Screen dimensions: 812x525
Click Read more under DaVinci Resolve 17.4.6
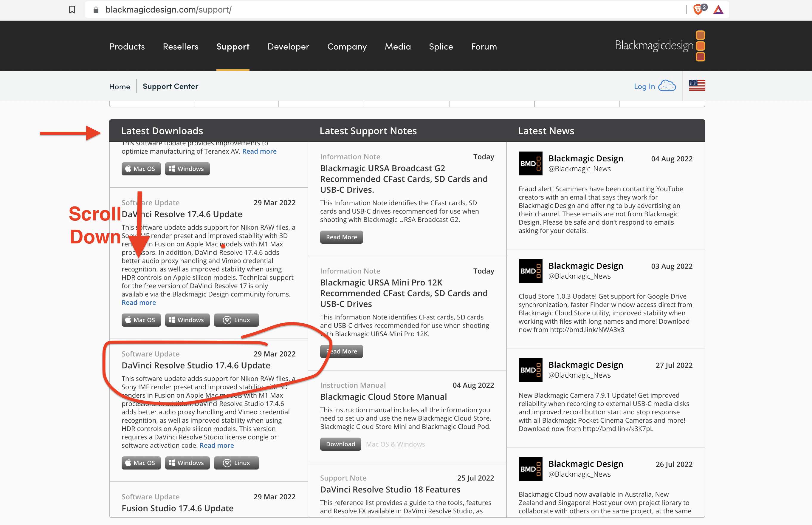click(x=139, y=302)
